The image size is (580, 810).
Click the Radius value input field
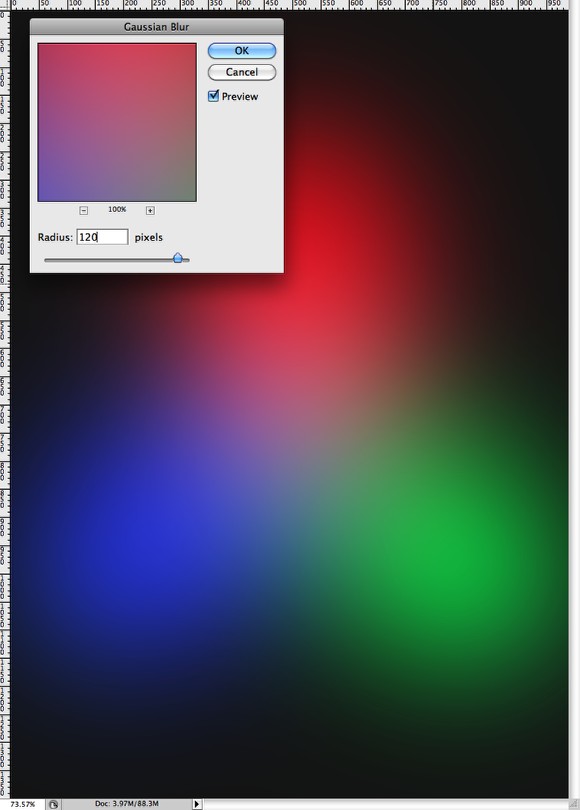102,237
